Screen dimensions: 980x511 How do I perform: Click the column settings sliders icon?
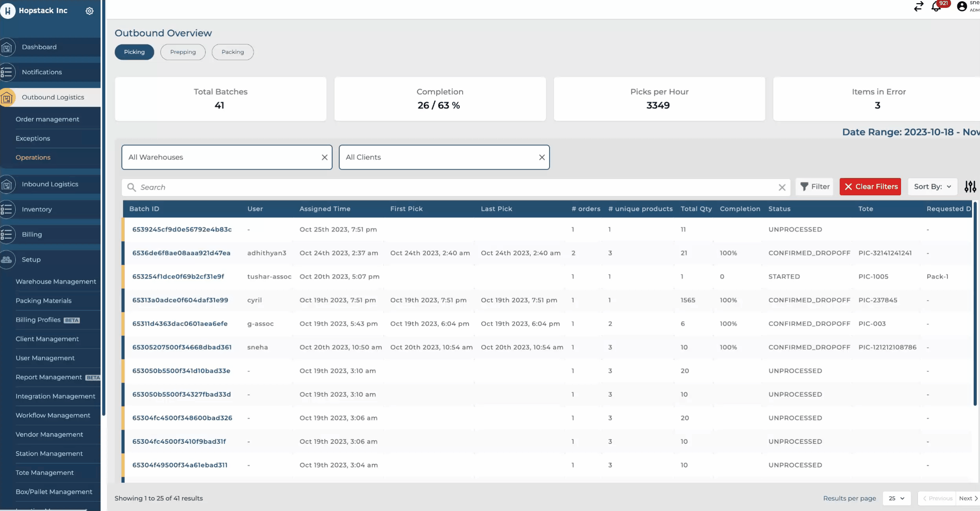970,187
